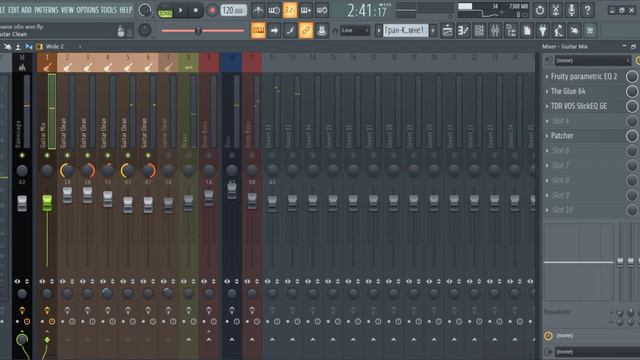Screen dimensions: 640x360
Task: Disable Fruity parametric EQ 2 effect
Action: pos(632,76)
